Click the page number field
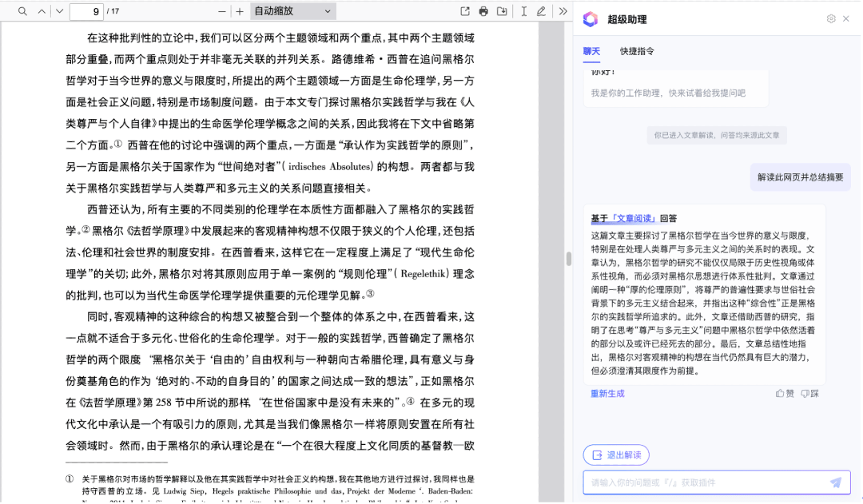This screenshot has width=863, height=504. [86, 11]
